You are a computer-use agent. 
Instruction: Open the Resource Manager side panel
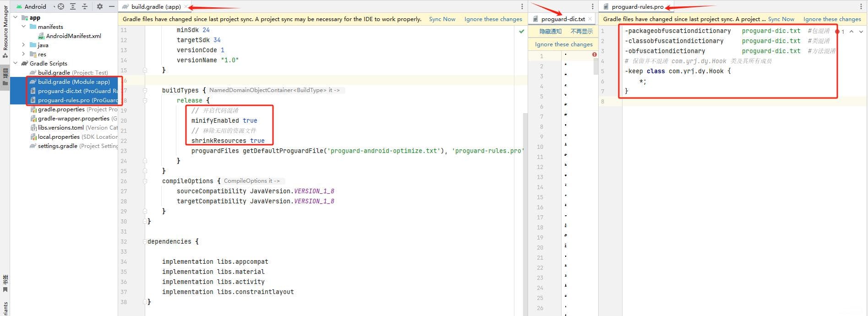(x=5, y=31)
